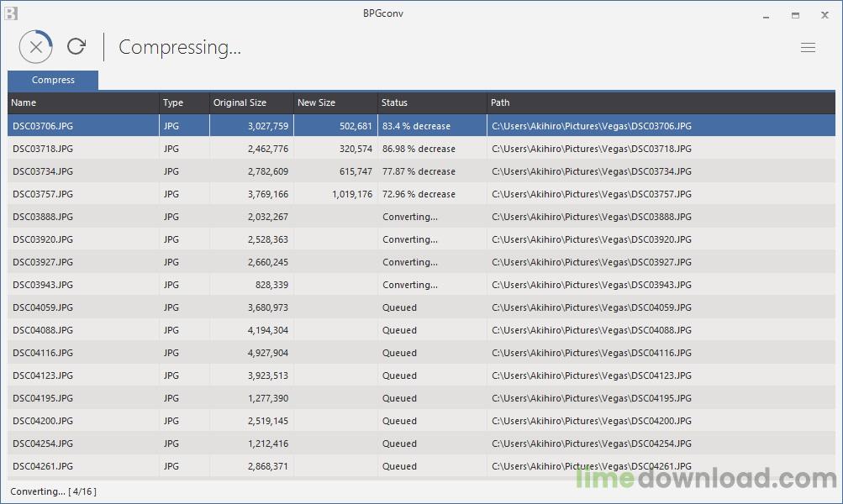Select the DSC03706.JPG row

(43, 126)
